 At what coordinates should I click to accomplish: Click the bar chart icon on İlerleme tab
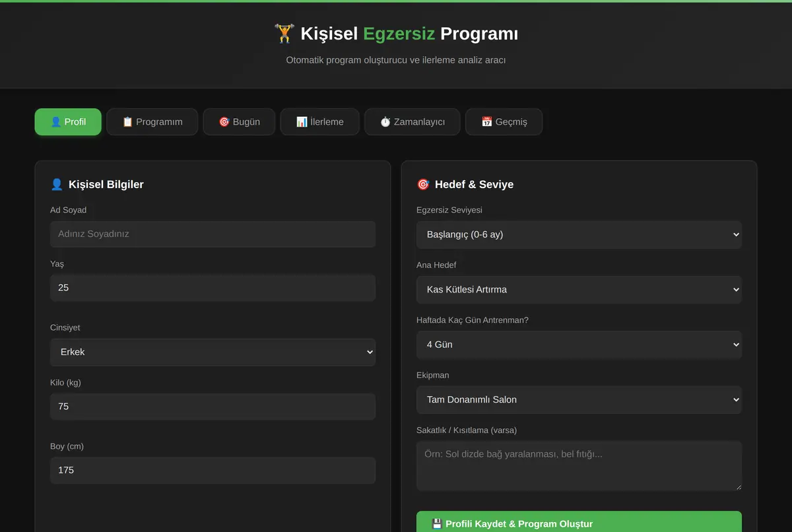302,122
